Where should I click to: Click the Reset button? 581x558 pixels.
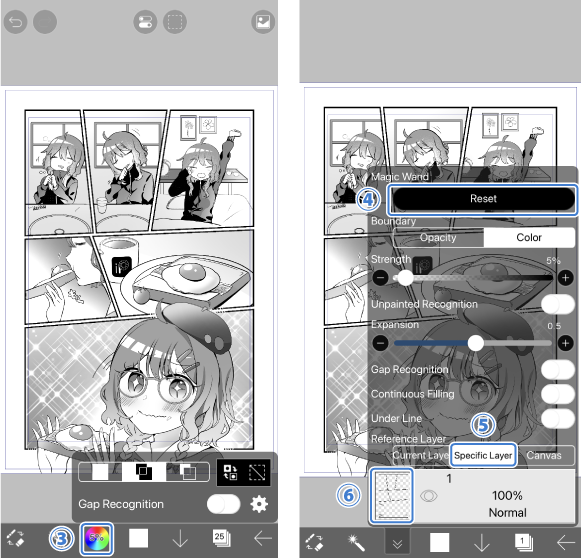point(483,199)
